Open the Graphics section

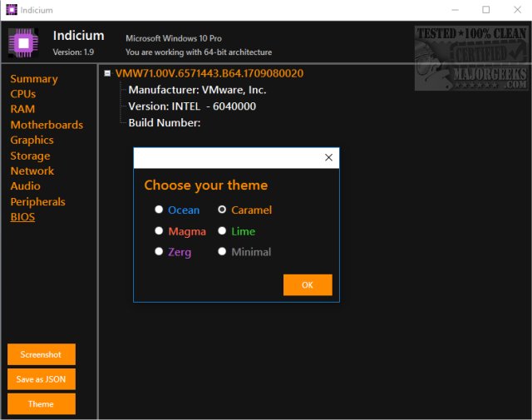coord(32,140)
